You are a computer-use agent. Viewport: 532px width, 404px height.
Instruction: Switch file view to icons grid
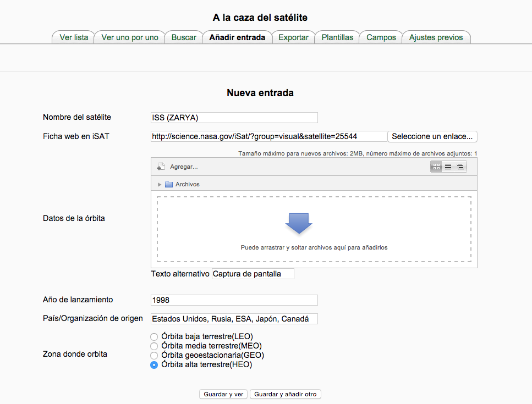(x=436, y=167)
